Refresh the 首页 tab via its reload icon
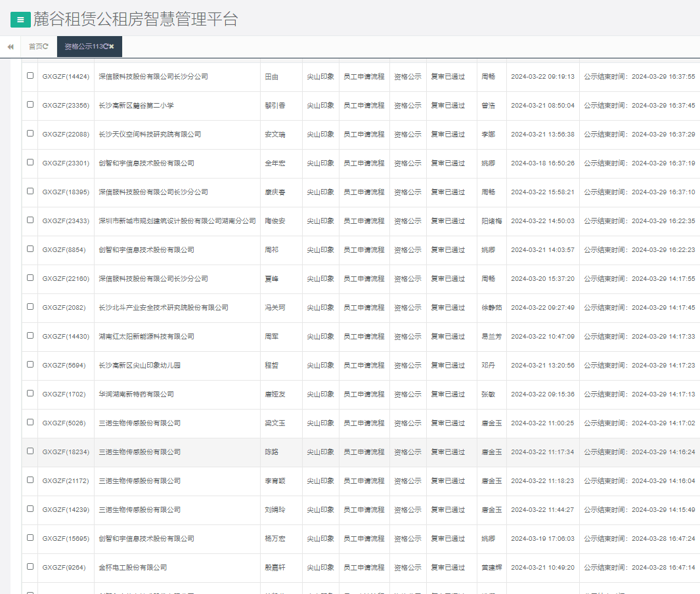The width and height of the screenshot is (700, 594). (45, 47)
